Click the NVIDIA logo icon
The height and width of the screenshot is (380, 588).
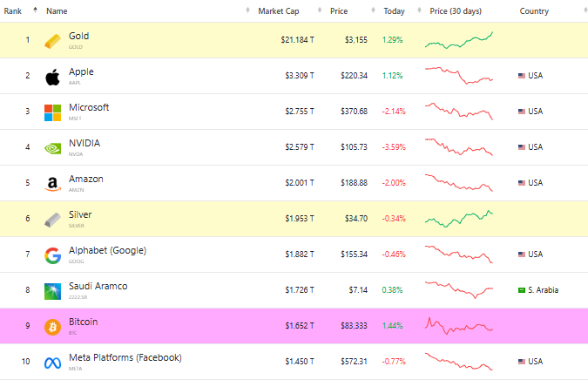52,148
